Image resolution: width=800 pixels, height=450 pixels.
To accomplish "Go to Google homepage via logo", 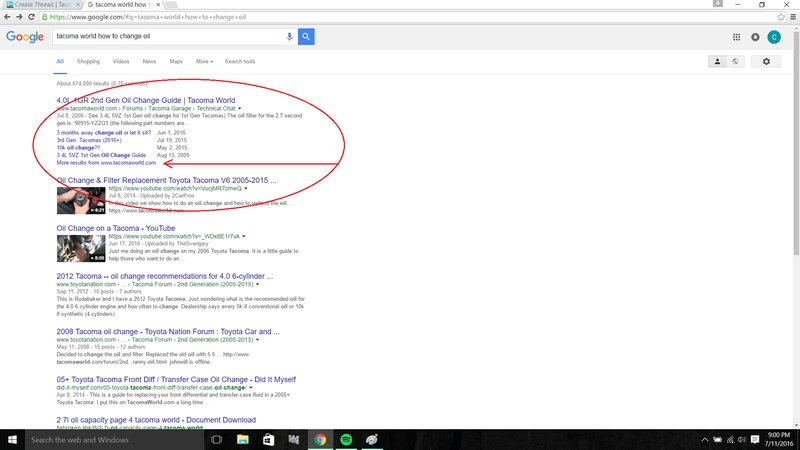I will (x=24, y=37).
